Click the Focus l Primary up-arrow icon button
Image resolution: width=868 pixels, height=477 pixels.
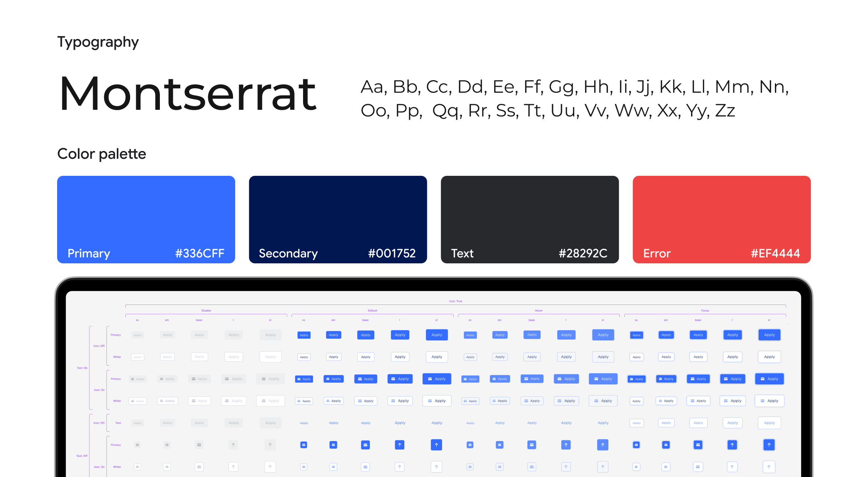pyautogui.click(x=732, y=445)
